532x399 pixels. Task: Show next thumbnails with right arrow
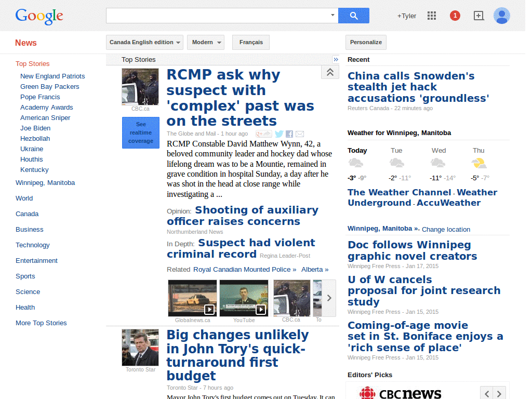(329, 298)
